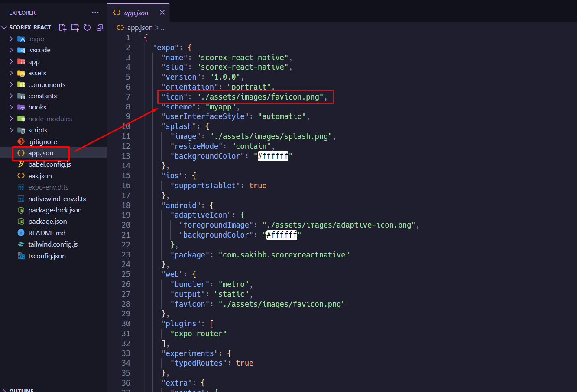The image size is (577, 392).
Task: Select the .gitignore file icon
Action: pyautogui.click(x=20, y=141)
